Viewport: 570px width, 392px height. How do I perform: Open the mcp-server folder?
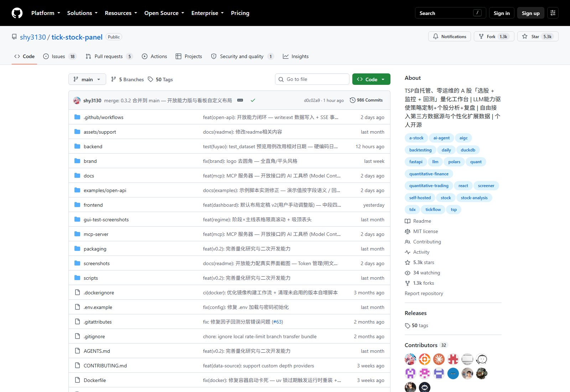point(96,234)
